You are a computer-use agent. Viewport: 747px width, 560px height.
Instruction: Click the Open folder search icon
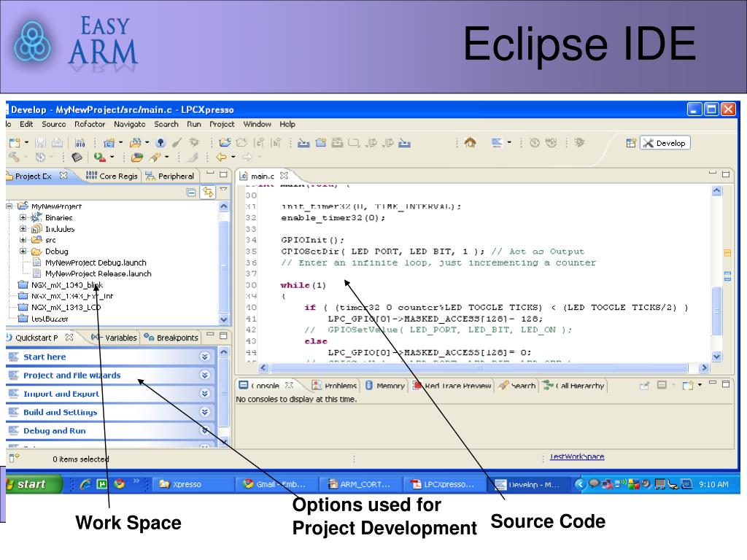click(137, 157)
